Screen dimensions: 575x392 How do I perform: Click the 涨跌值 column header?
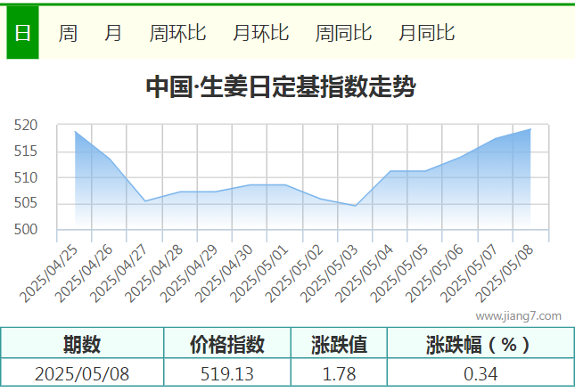click(339, 344)
